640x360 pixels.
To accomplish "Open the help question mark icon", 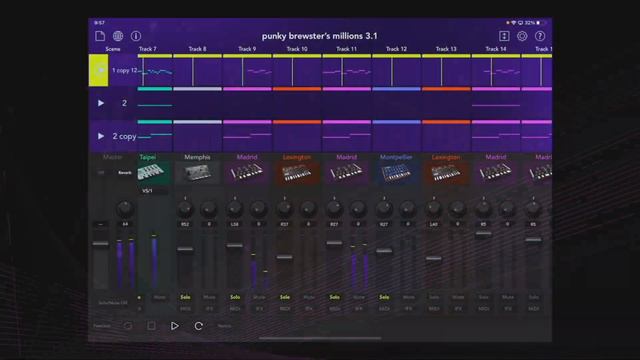I will tap(540, 36).
